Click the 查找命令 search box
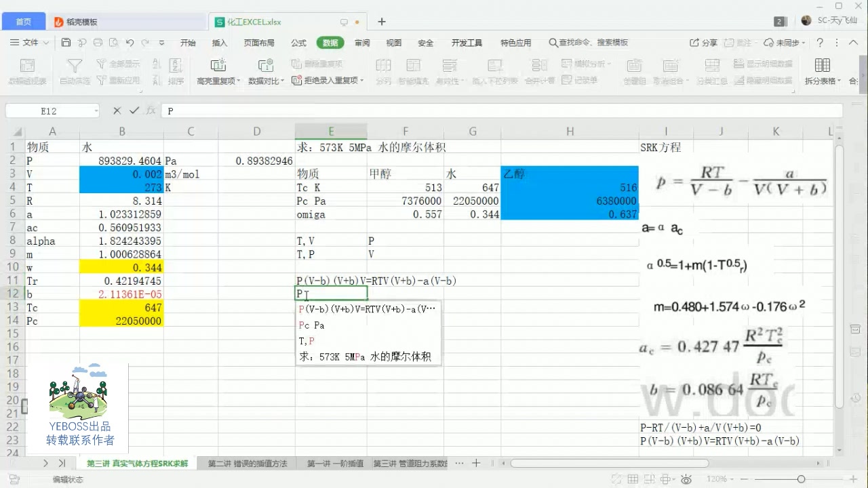The width and height of the screenshot is (868, 488). (589, 43)
